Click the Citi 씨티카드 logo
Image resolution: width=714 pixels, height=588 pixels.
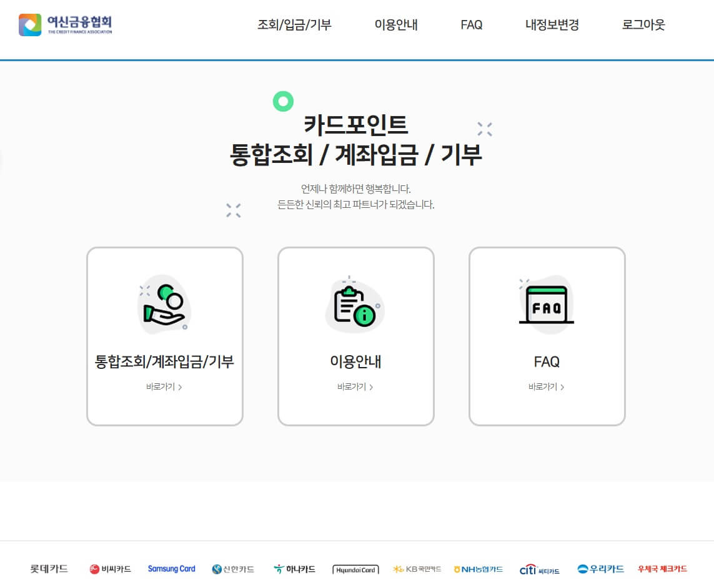540,569
